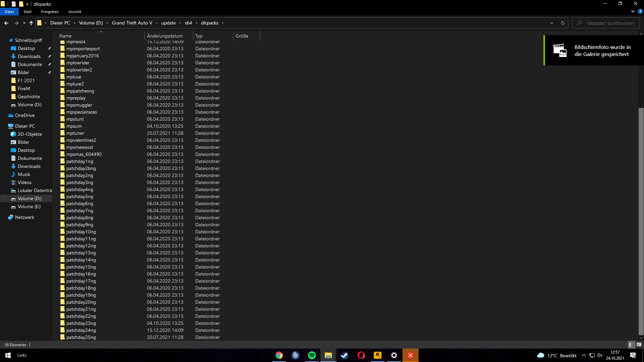The width and height of the screenshot is (644, 362).
Task: Open the Datei menu
Action: 9,11
